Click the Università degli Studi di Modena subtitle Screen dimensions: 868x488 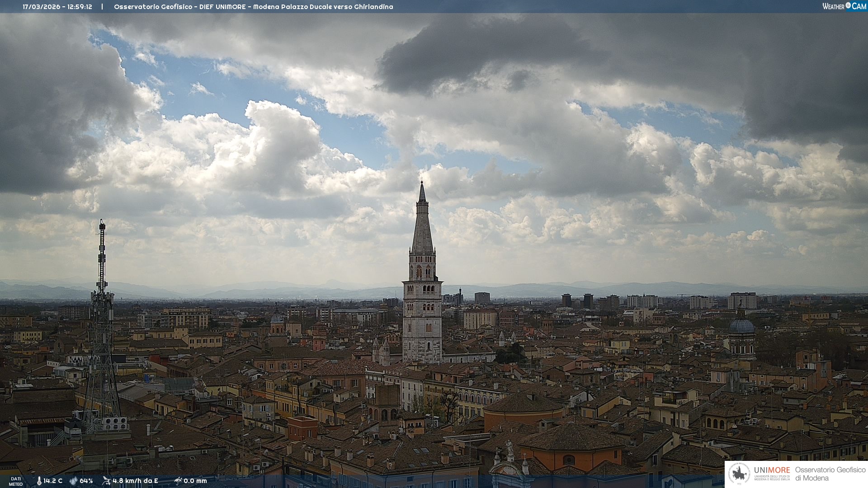tap(772, 478)
